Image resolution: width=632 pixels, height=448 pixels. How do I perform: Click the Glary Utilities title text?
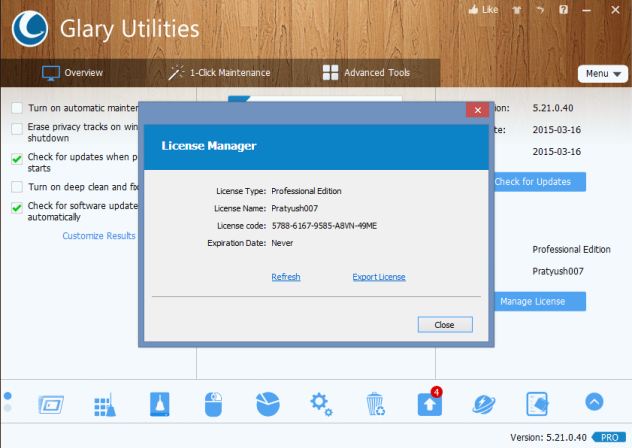[x=130, y=29]
